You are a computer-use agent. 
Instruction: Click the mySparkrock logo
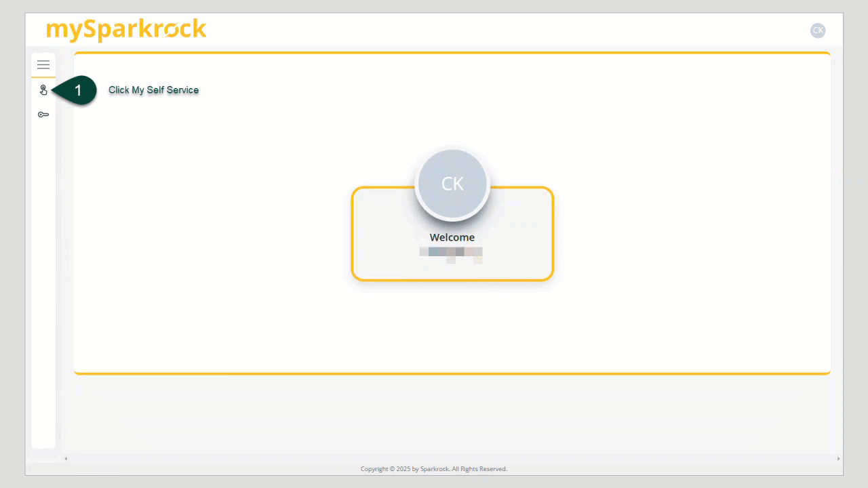click(126, 30)
